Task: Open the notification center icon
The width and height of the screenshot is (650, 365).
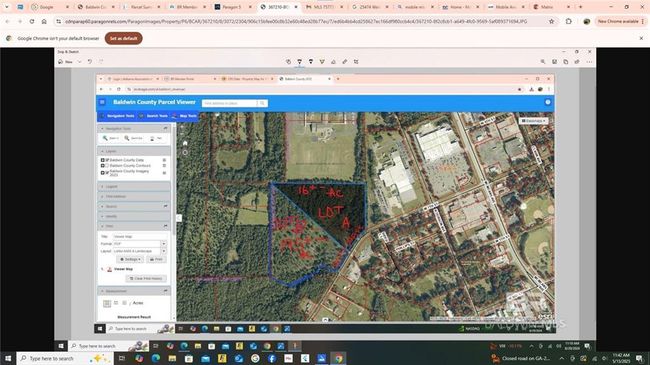Action: (x=640, y=358)
